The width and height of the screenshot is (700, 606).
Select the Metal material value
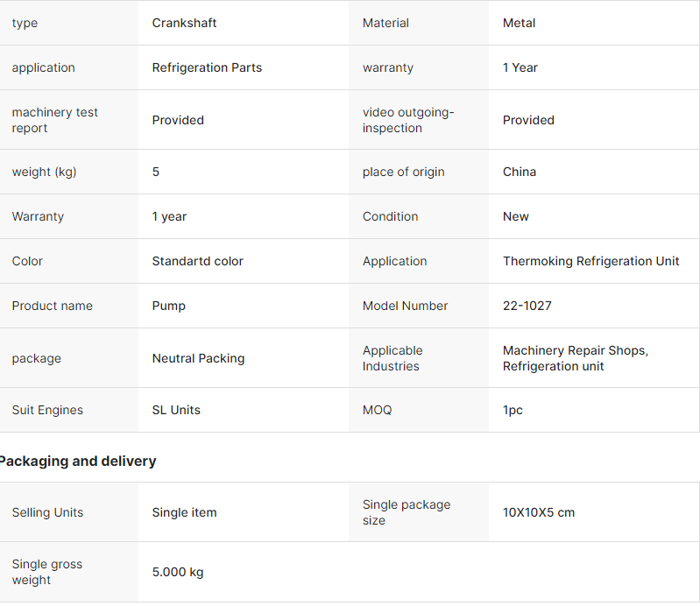click(519, 23)
